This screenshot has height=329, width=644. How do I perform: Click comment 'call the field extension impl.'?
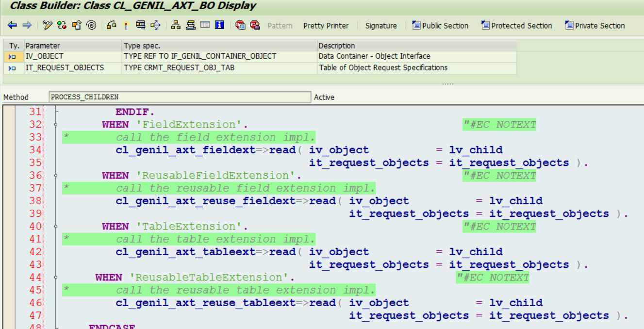pos(215,137)
